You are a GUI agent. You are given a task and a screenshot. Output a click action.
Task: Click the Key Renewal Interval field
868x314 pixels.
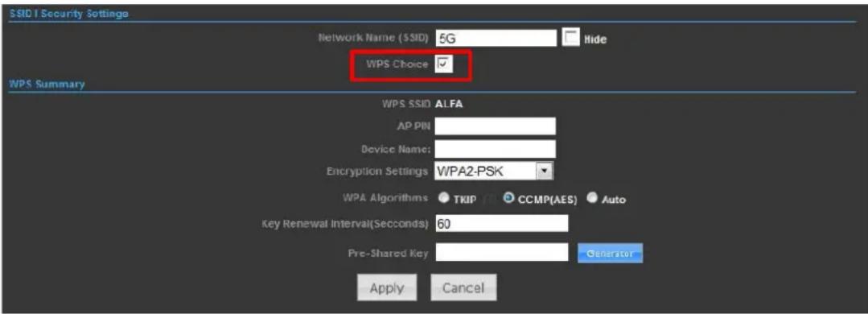click(x=501, y=224)
